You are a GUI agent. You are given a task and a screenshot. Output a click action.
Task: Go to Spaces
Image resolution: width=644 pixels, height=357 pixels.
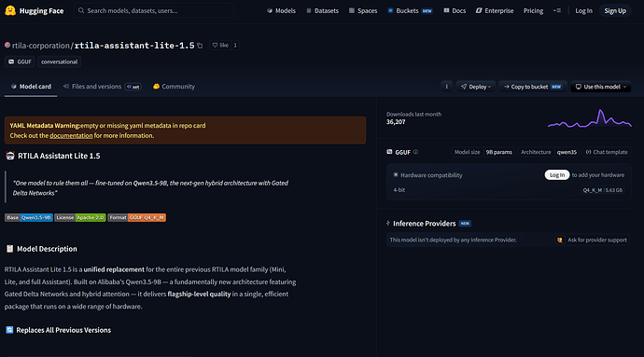coord(363,10)
